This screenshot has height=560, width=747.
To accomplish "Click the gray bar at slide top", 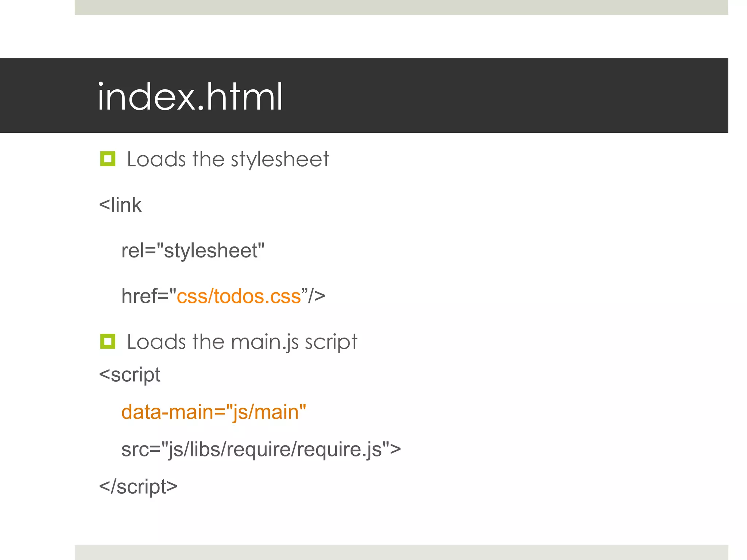I will [x=401, y=7].
